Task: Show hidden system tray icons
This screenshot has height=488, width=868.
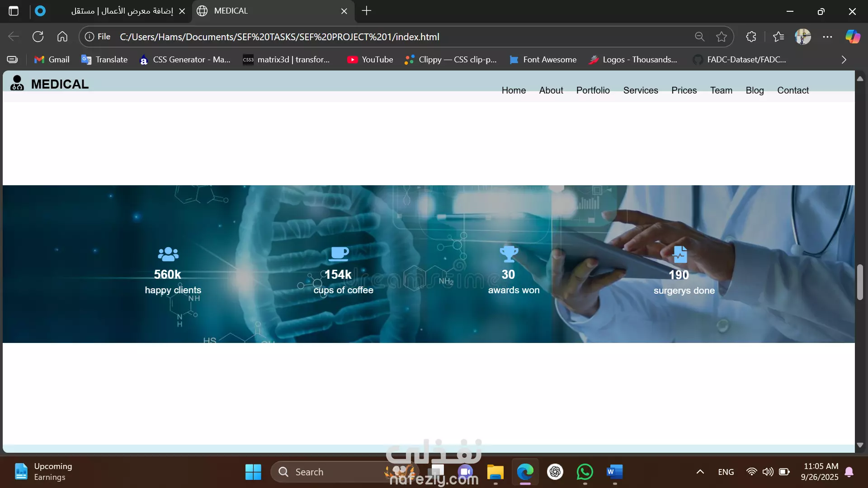Action: pyautogui.click(x=700, y=472)
